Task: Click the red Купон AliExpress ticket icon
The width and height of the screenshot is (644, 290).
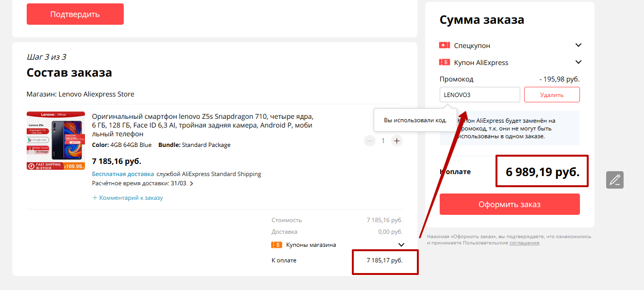Action: pos(444,63)
